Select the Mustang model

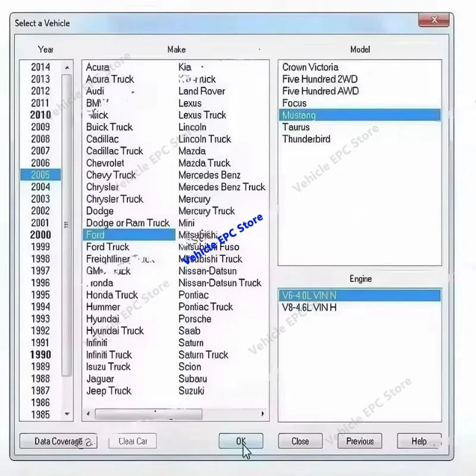pos(360,115)
